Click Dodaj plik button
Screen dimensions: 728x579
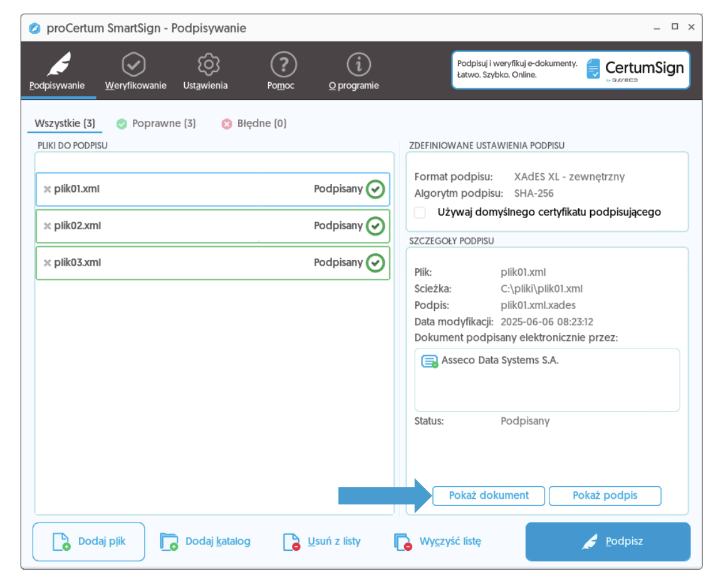click(89, 541)
